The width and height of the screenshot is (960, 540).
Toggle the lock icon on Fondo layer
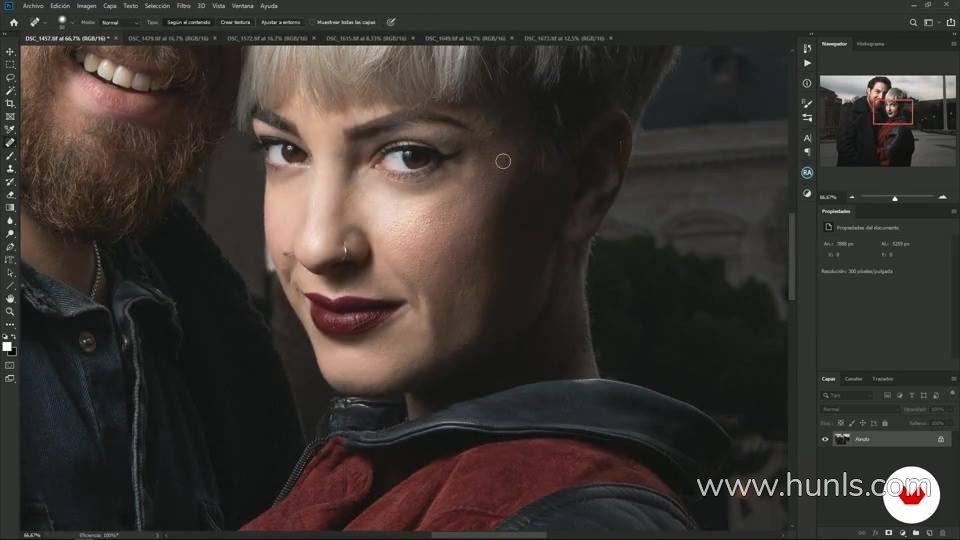click(940, 439)
